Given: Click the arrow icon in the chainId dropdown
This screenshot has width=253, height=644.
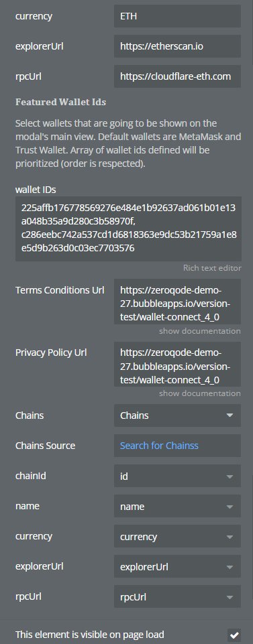Looking at the screenshot, I should click(x=230, y=476).
